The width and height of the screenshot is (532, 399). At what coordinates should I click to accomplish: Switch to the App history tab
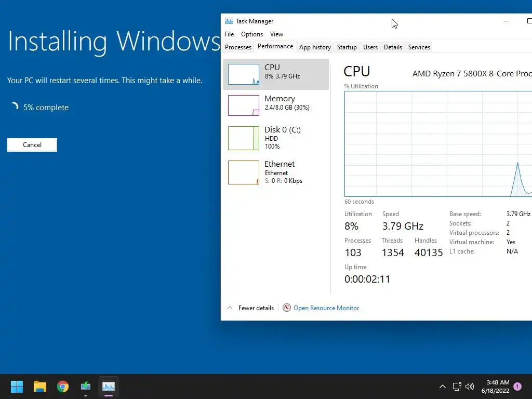pyautogui.click(x=315, y=47)
